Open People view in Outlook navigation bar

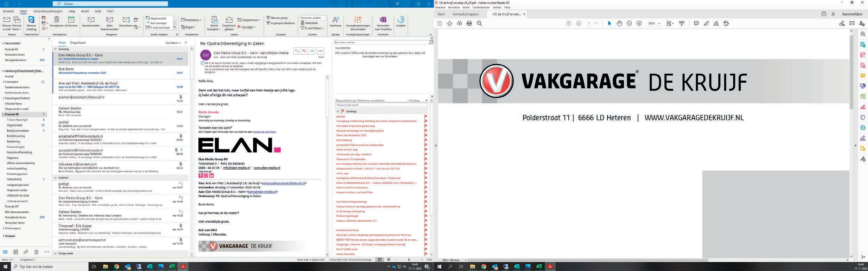click(26, 252)
